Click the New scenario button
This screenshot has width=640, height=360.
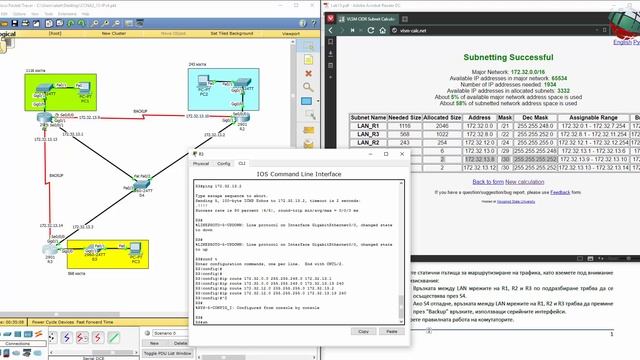(x=154, y=343)
